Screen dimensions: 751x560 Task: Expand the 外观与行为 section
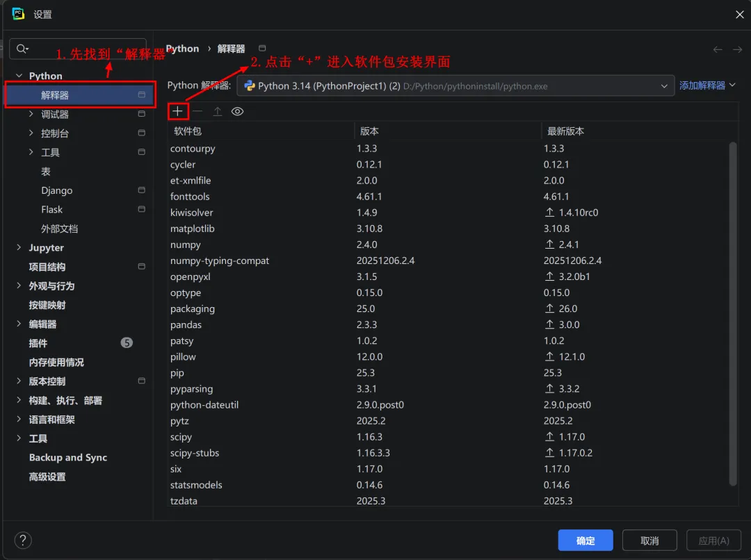click(x=19, y=286)
